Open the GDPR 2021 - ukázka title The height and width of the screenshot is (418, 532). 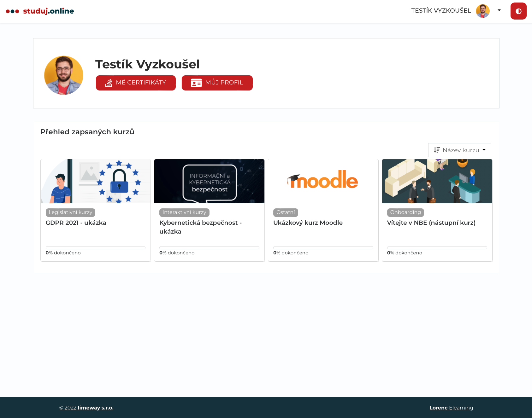click(76, 223)
